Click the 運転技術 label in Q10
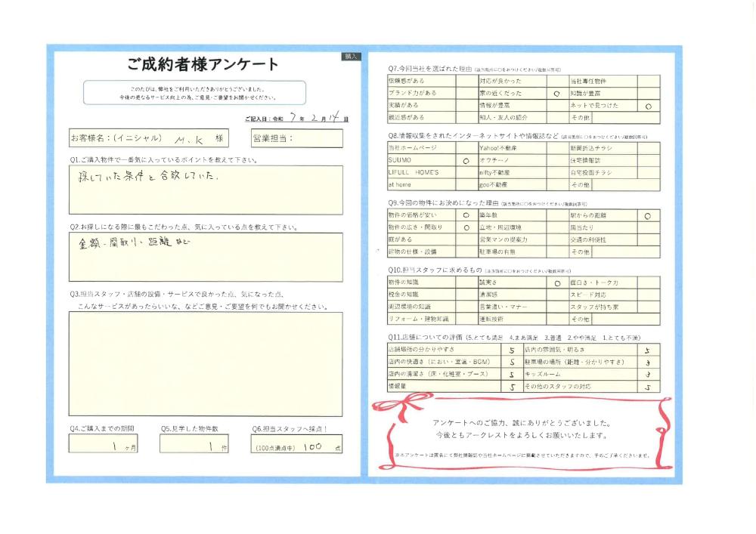This screenshot has width=756, height=534. tap(491, 319)
